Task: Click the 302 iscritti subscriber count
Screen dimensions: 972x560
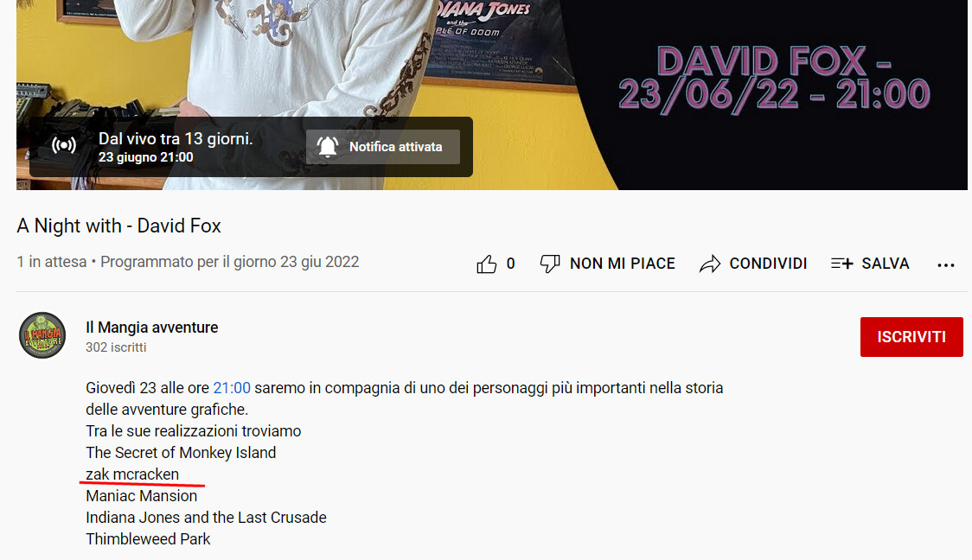Action: [x=116, y=347]
